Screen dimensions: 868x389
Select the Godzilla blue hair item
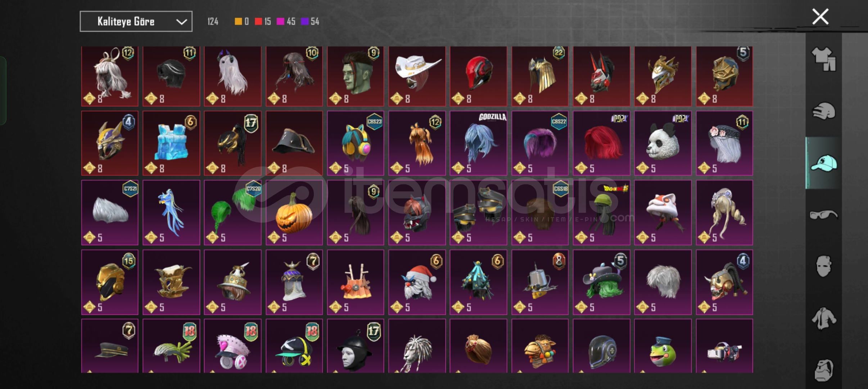coord(478,143)
